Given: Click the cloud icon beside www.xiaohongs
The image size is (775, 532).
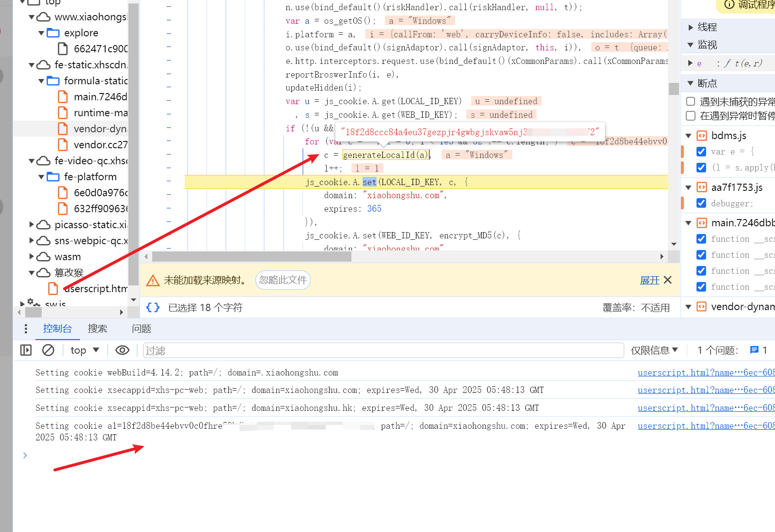Looking at the screenshot, I should [44, 17].
